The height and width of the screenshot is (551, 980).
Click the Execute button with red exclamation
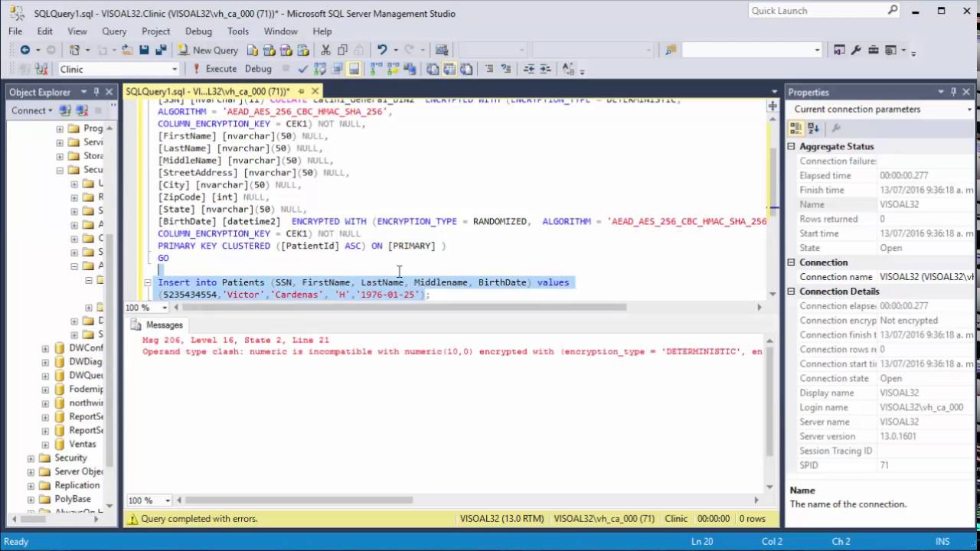214,69
